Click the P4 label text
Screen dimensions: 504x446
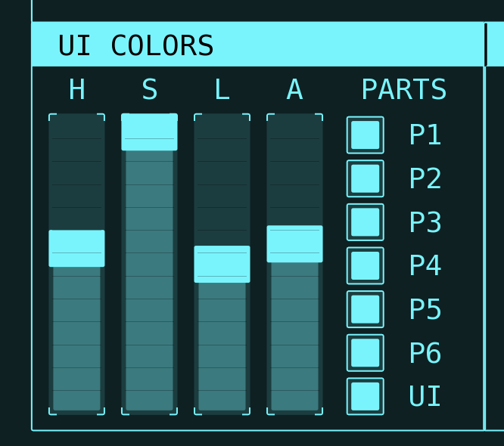coord(425,265)
